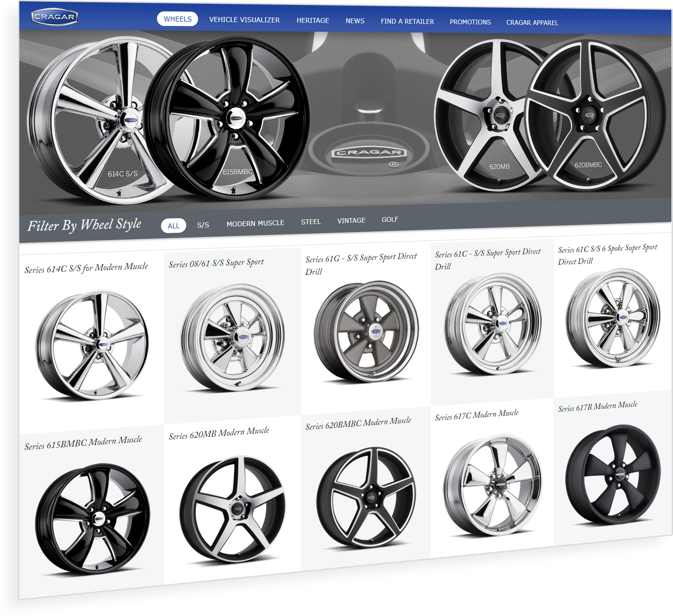This screenshot has height=616, width=673.
Task: Click the Series 614C chrome wheel image
Action: tap(92, 345)
